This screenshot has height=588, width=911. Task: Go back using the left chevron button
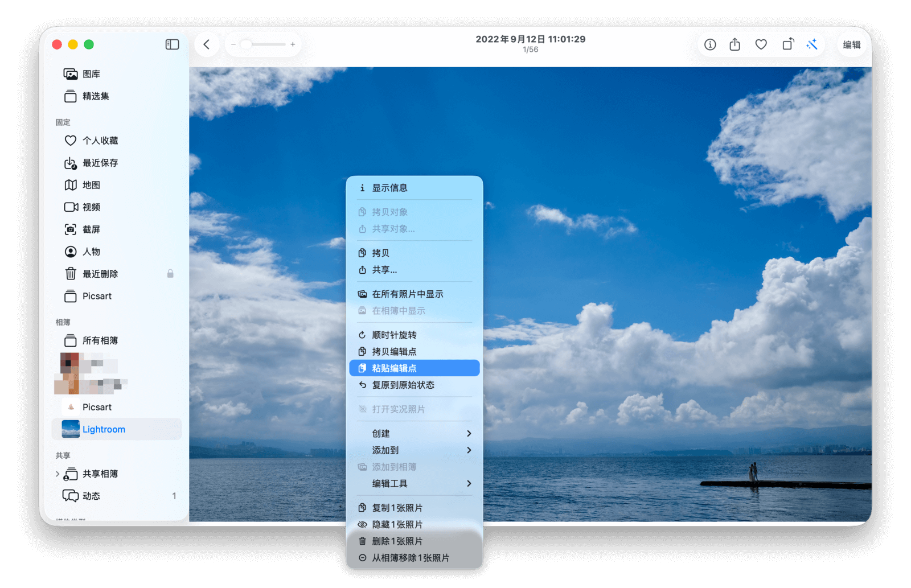pos(207,44)
